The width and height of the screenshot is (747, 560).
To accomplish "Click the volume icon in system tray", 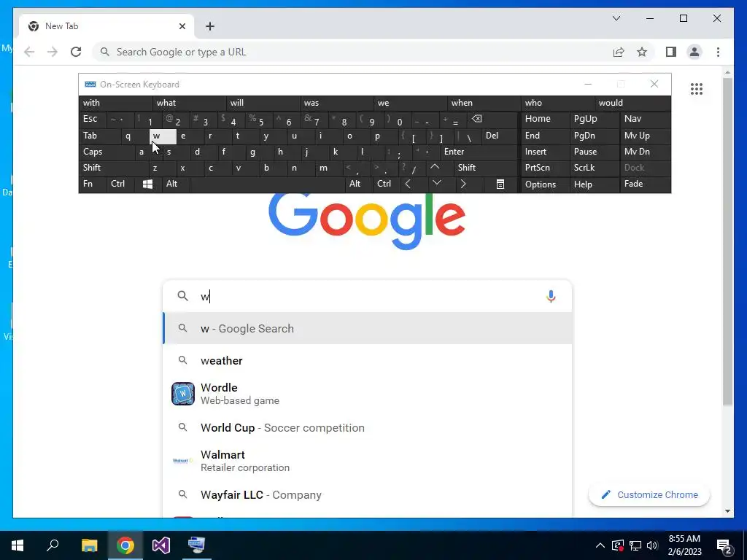I will 652,545.
